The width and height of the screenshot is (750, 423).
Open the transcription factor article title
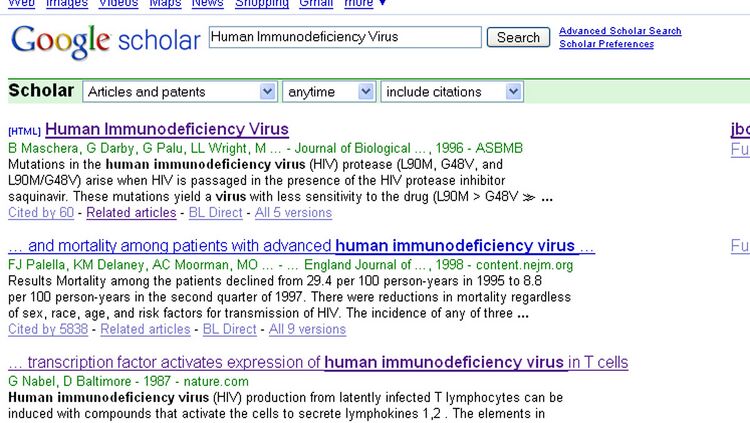coord(318,363)
